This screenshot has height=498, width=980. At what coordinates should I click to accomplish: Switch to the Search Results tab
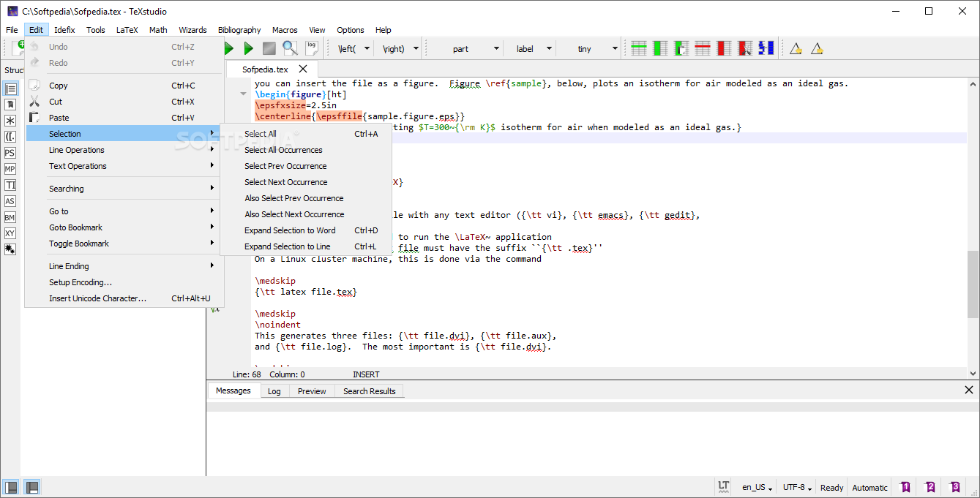[x=369, y=391]
